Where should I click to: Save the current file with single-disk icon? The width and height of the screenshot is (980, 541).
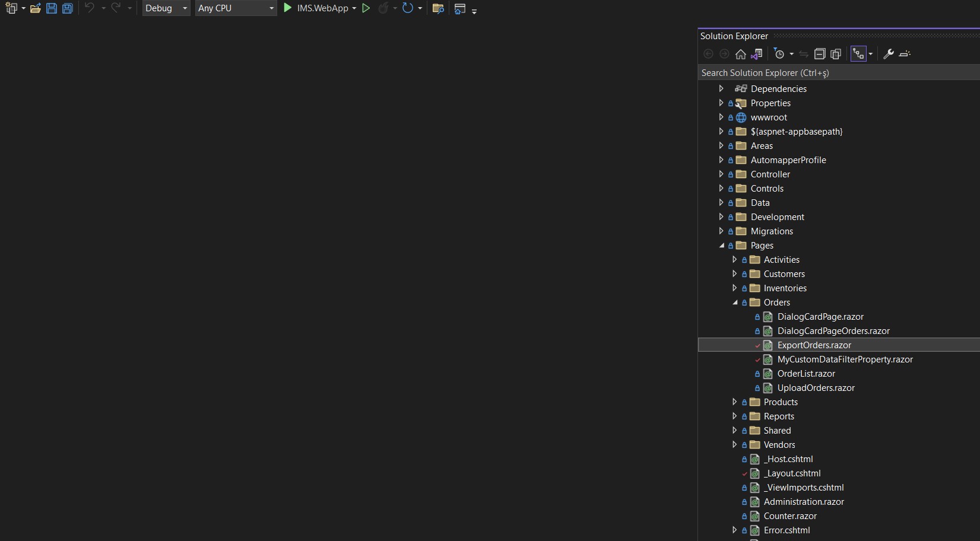[x=52, y=8]
